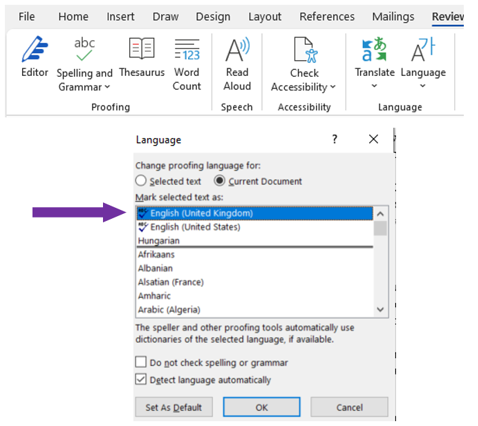Click the Translate icon
The width and height of the screenshot is (478, 426).
[x=374, y=49]
